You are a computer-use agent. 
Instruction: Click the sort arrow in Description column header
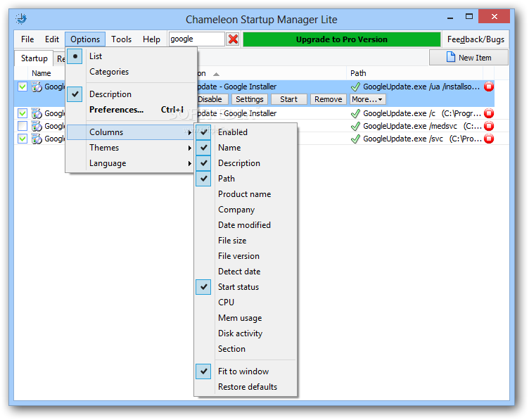(216, 74)
